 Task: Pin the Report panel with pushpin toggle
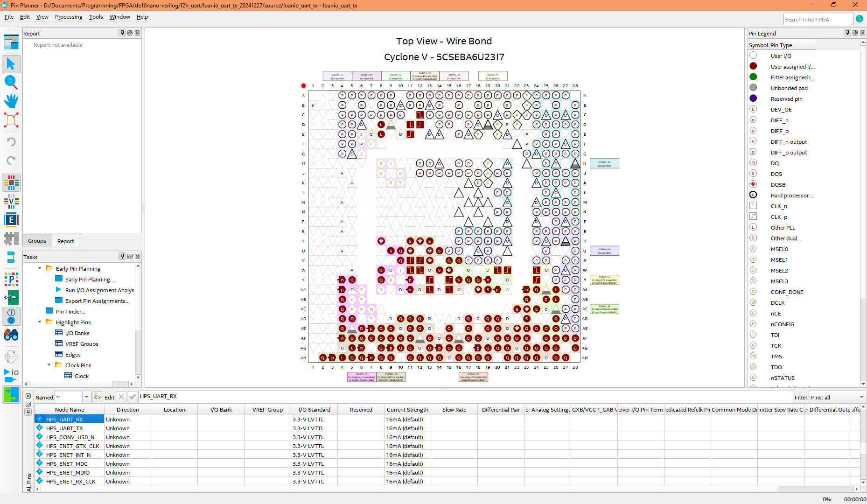[x=122, y=33]
